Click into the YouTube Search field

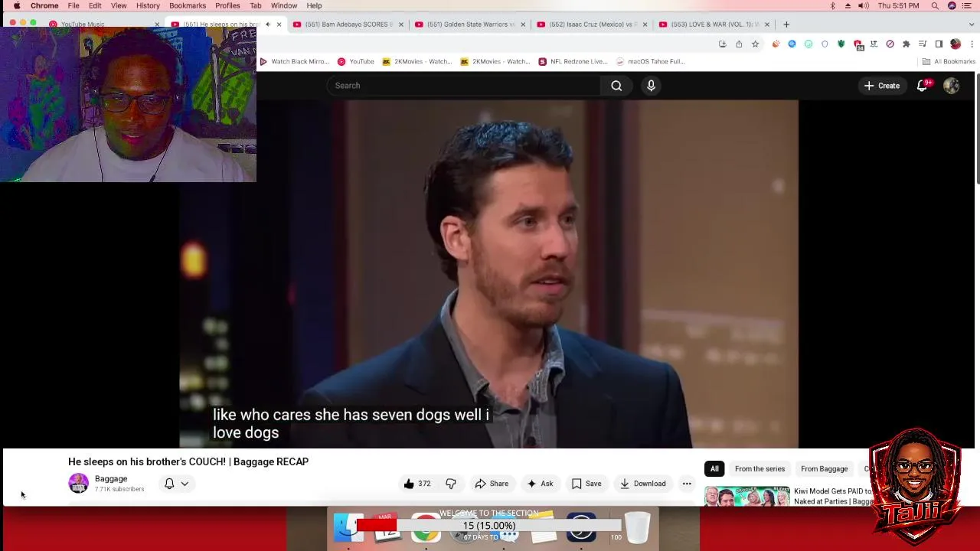tap(464, 86)
